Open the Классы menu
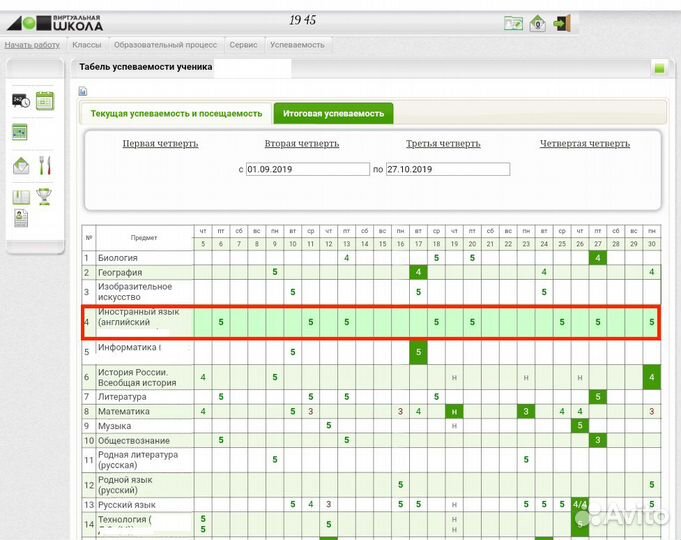The image size is (681, 540). 86,45
